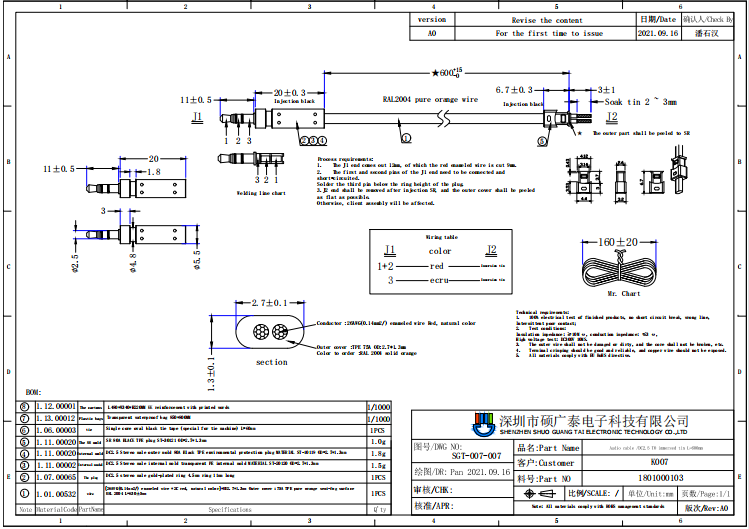Click balloon number 1 on the orange wire
This screenshot has height=529, width=749.
[x=406, y=138]
